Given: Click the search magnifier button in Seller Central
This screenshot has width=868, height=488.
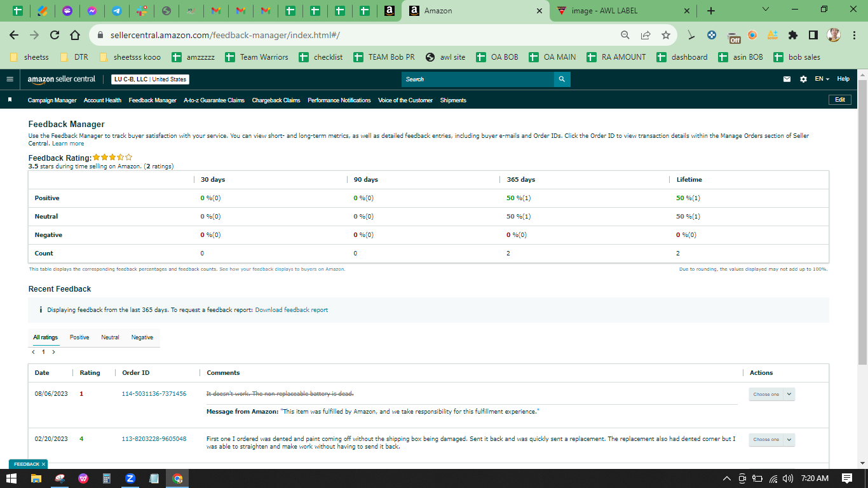Looking at the screenshot, I should click(x=562, y=79).
